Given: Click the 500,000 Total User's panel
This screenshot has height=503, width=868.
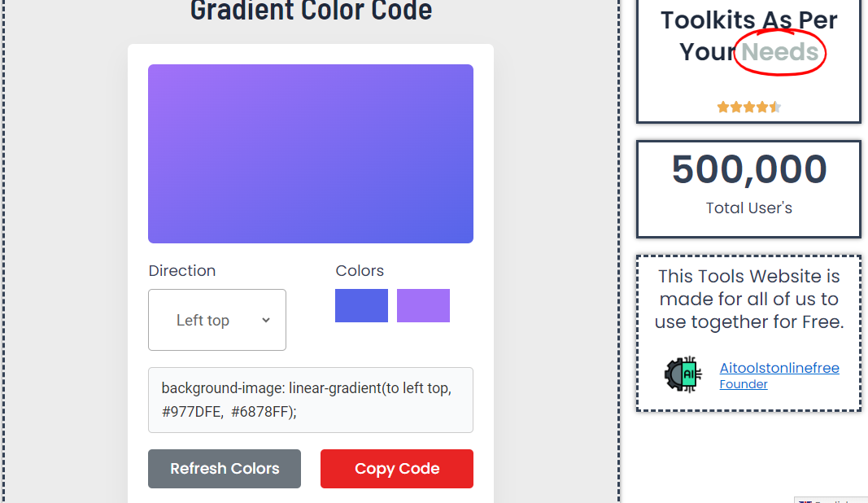Looking at the screenshot, I should coord(748,189).
